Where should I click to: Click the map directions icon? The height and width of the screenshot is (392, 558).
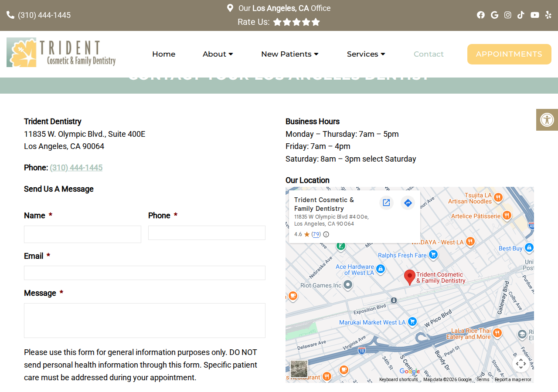pos(408,203)
